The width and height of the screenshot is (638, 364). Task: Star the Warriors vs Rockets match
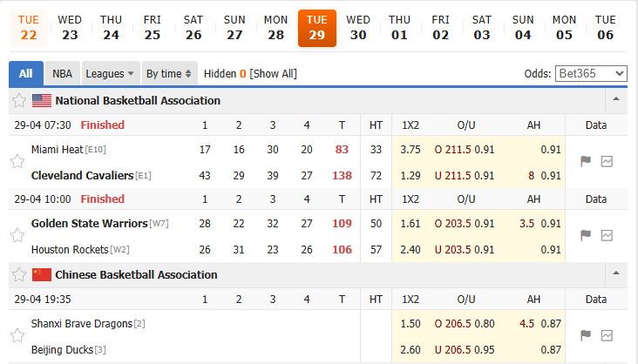[x=17, y=235]
